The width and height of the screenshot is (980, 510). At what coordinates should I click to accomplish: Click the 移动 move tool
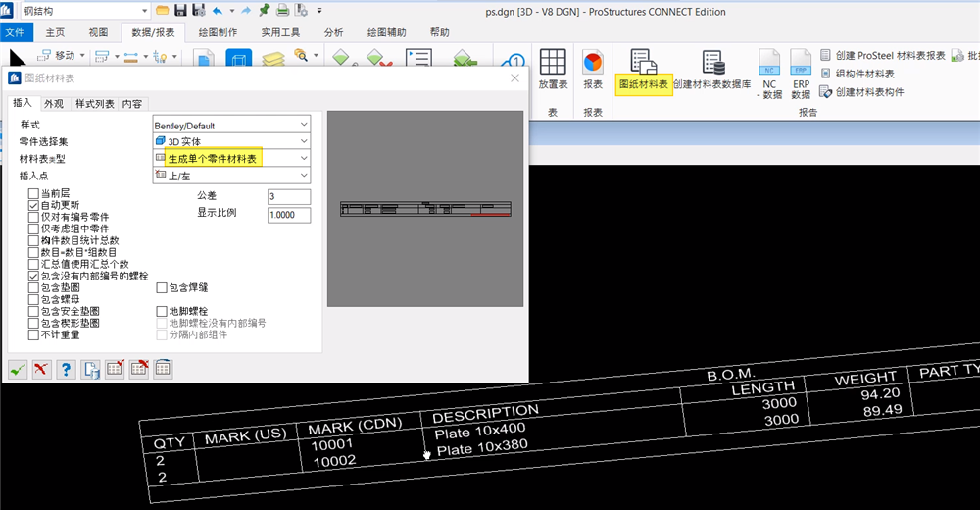(57, 56)
